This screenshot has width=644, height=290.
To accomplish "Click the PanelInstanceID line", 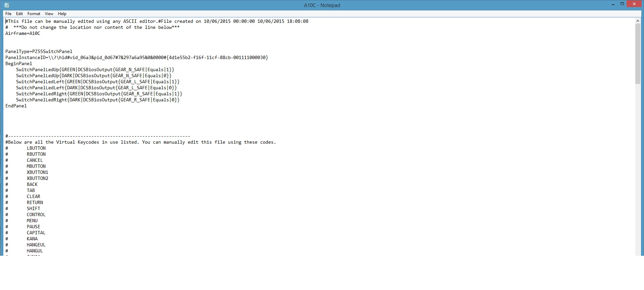I will click(x=137, y=58).
